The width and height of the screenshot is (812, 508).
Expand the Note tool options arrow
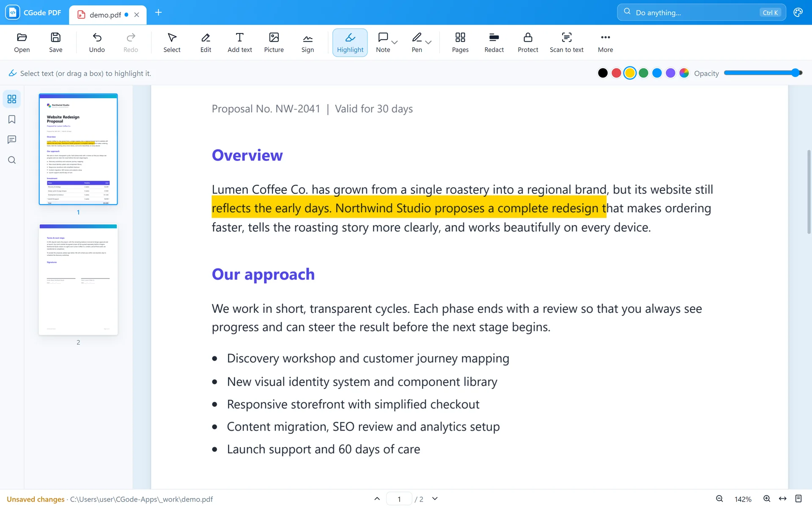tap(395, 42)
